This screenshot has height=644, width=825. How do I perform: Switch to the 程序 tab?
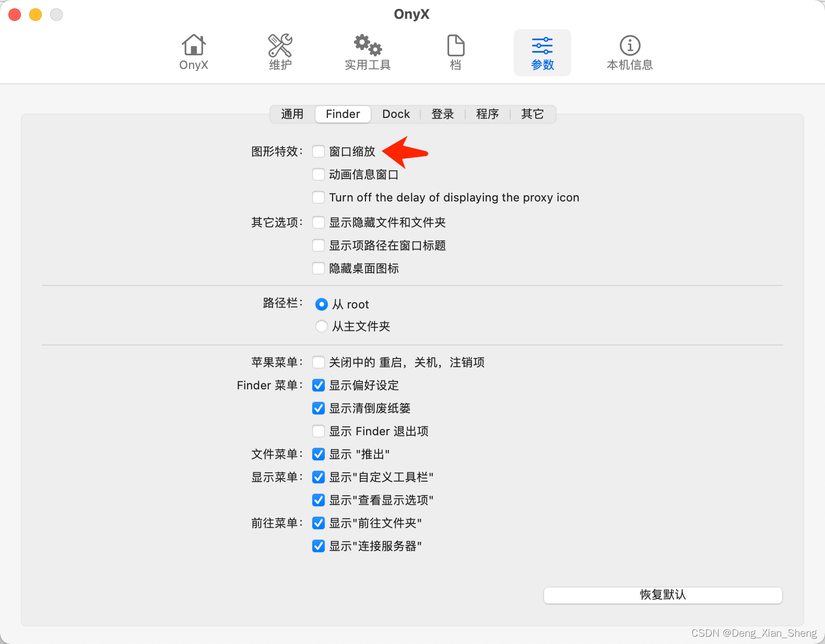[x=488, y=114]
